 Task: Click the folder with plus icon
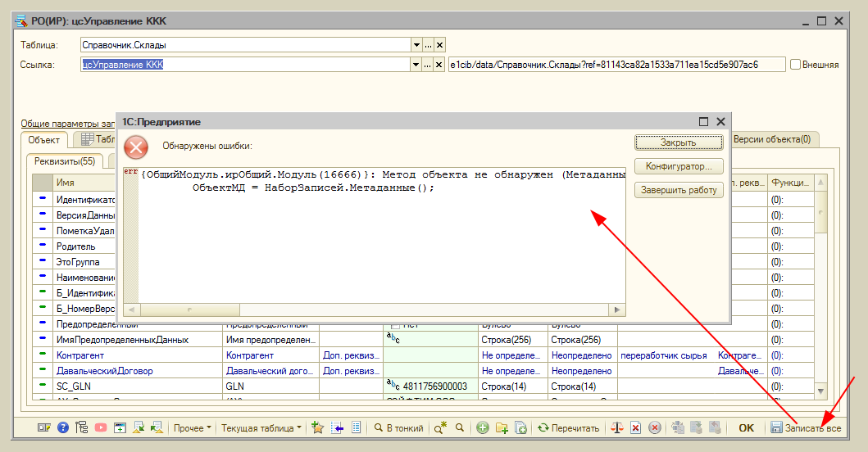502,427
